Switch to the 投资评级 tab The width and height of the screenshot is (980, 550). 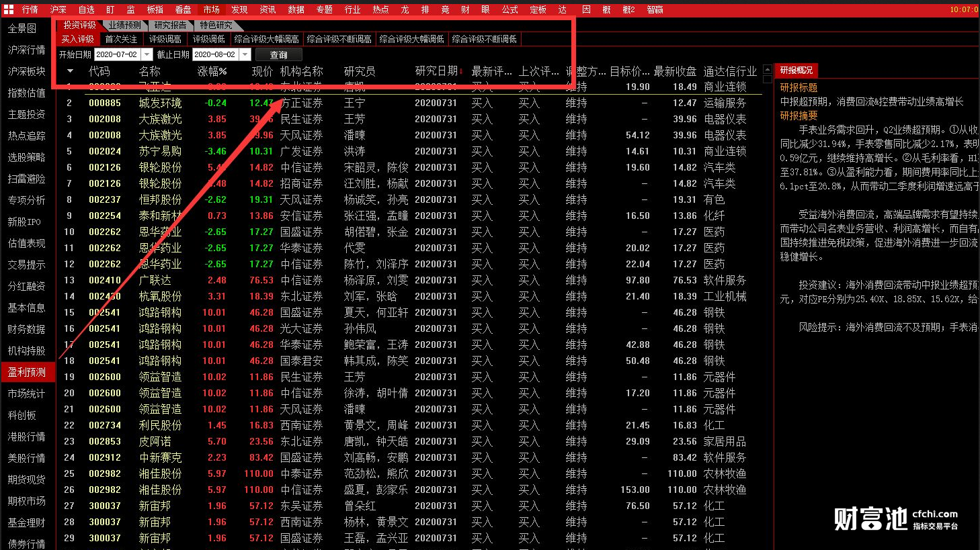point(79,26)
